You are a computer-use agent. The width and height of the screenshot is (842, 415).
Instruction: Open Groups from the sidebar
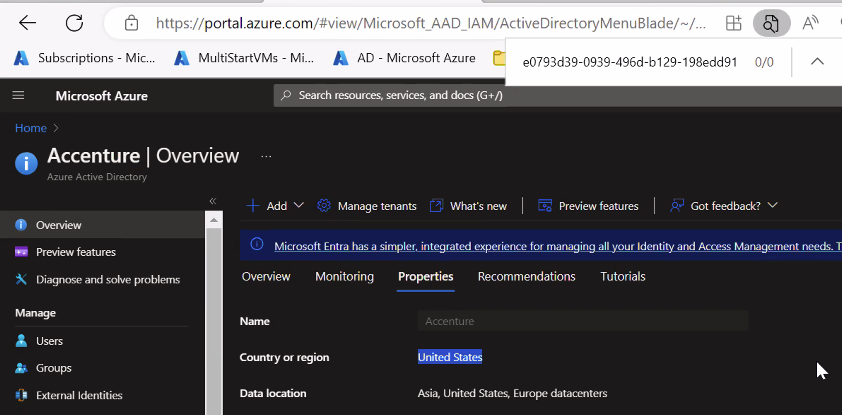(52, 368)
